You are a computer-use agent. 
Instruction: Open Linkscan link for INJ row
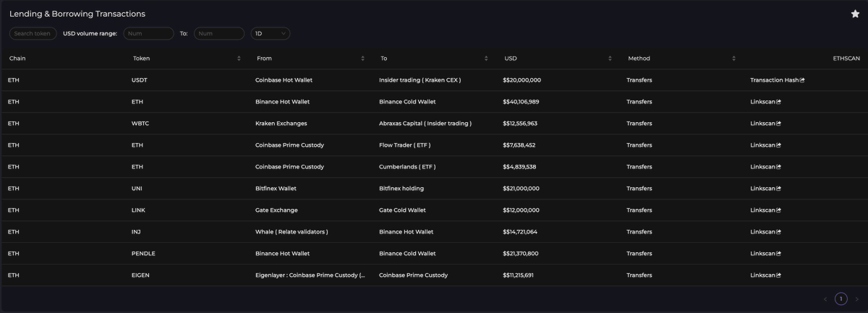pos(765,232)
